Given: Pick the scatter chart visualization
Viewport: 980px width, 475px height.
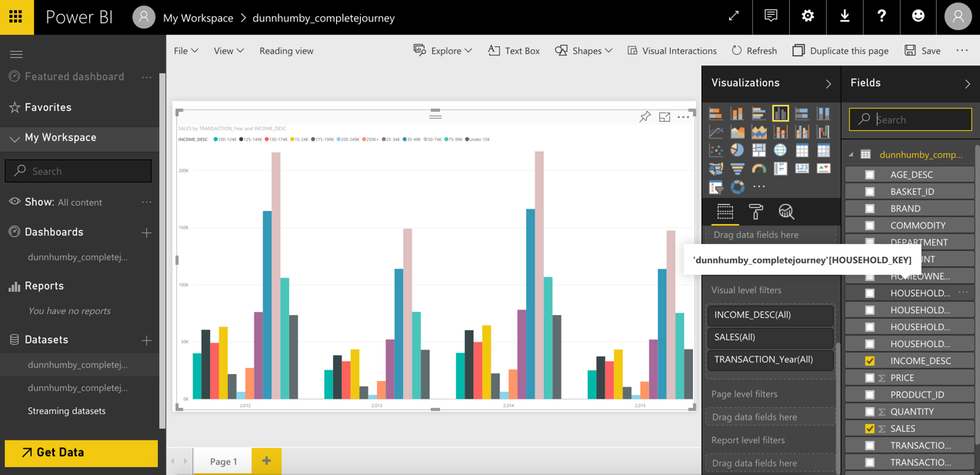Looking at the screenshot, I should pos(716,150).
